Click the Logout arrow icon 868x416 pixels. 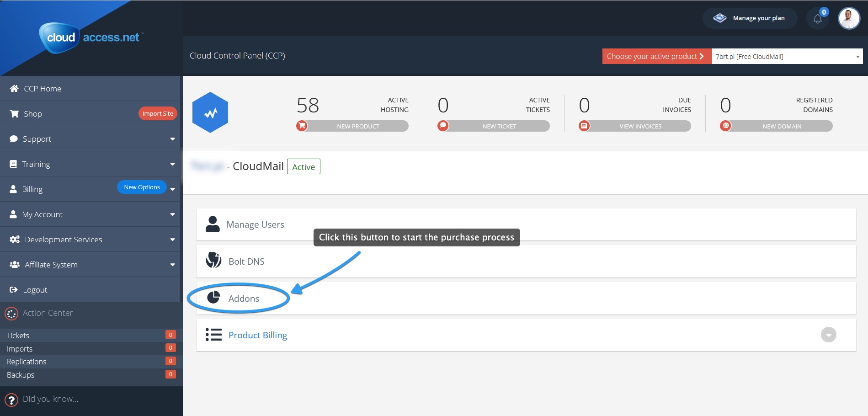(x=14, y=289)
